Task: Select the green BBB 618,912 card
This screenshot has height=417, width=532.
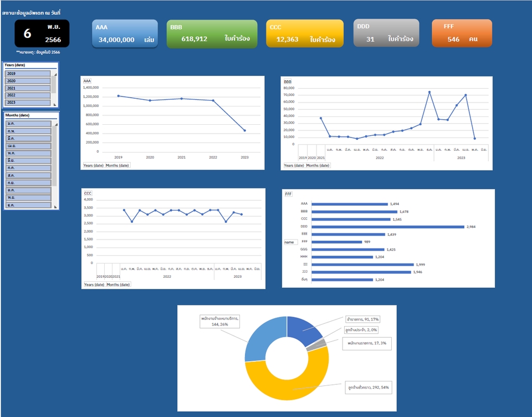Action: (212, 34)
